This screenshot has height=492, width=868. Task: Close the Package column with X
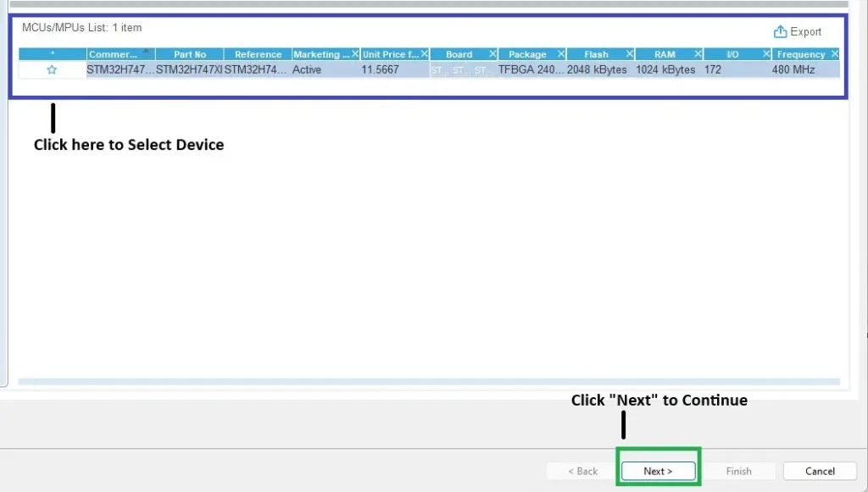[560, 54]
